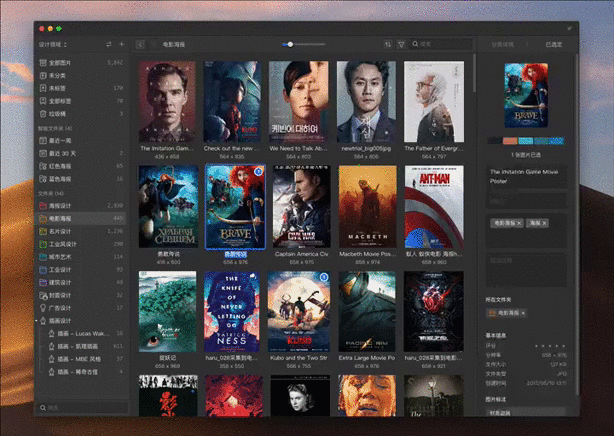Pick the rightmost blue color swatch

tap(556, 141)
